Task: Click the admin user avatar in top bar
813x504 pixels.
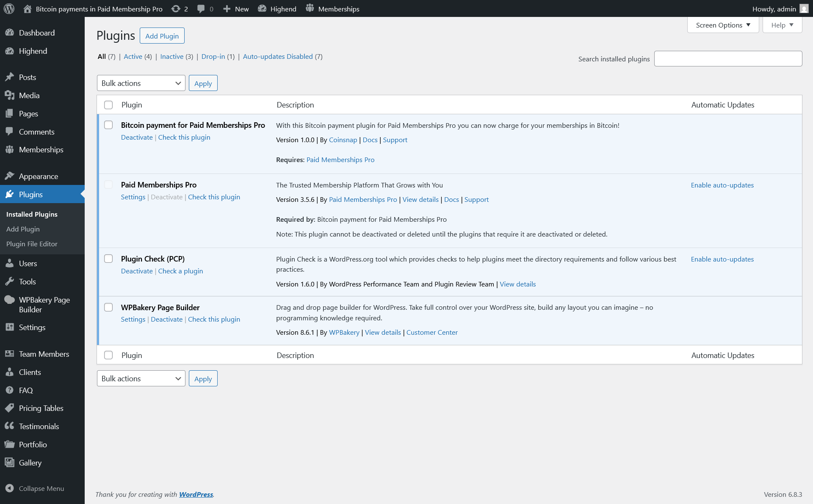Action: (x=804, y=8)
